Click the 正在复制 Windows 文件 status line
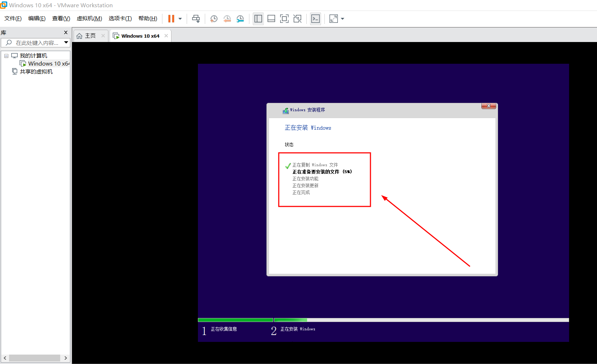The width and height of the screenshot is (597, 364). point(315,165)
